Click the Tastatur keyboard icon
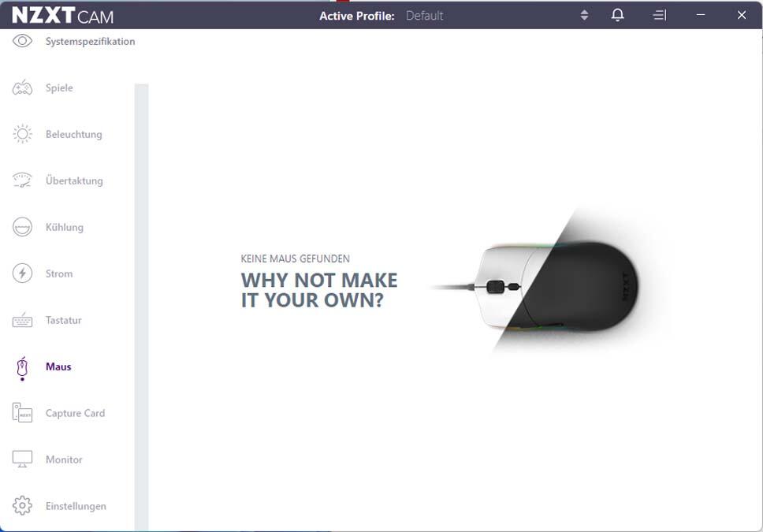763x532 pixels. 22,320
